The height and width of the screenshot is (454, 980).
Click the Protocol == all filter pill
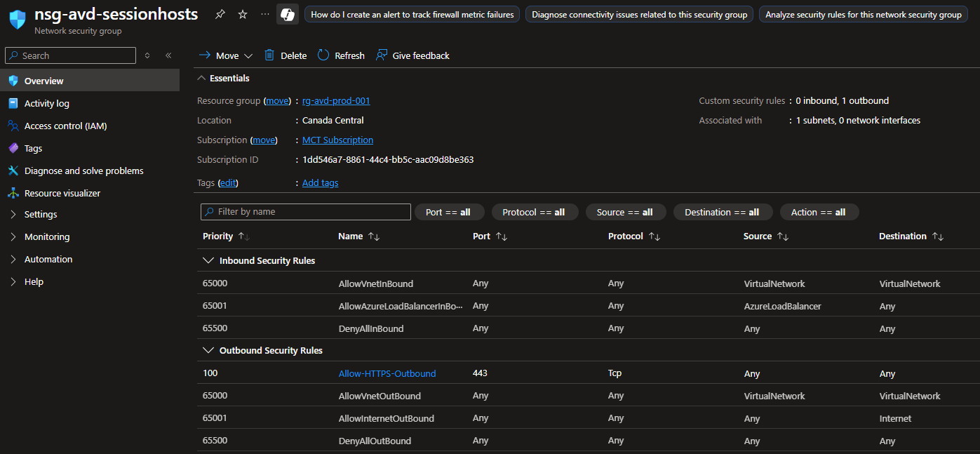(534, 212)
